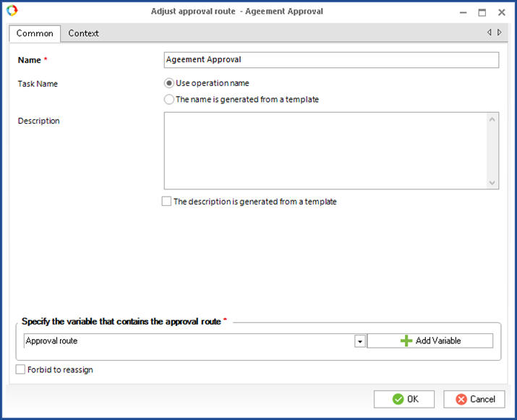Select the Use operation name option
This screenshot has height=420, width=517.
click(x=169, y=83)
